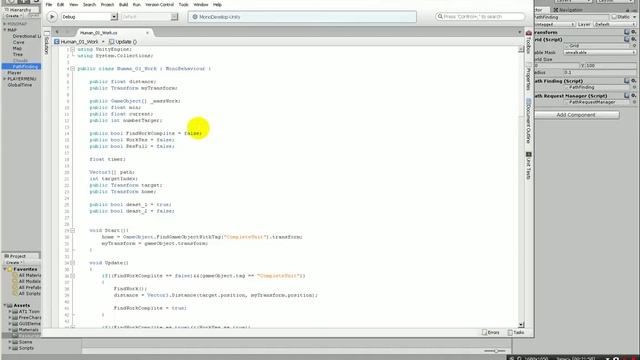Open the Unit Tests side pad
Image resolution: width=640 pixels, height=360 pixels.
tap(529, 165)
